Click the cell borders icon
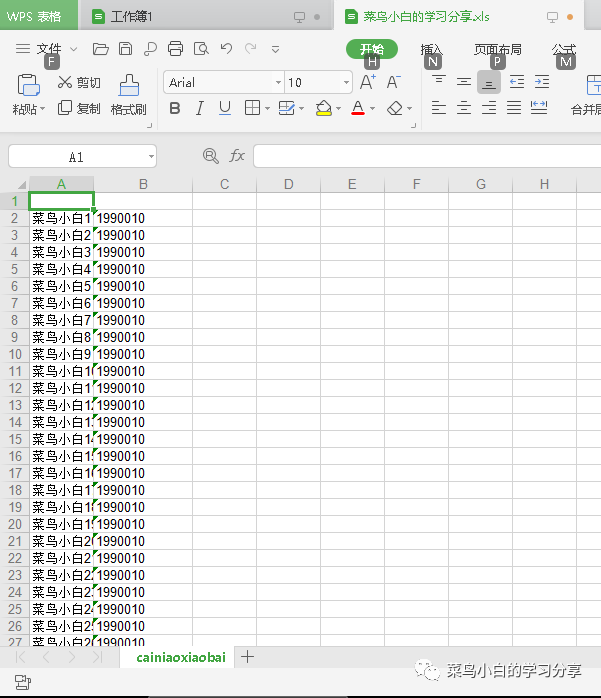Image resolution: width=601 pixels, height=698 pixels. [x=252, y=108]
